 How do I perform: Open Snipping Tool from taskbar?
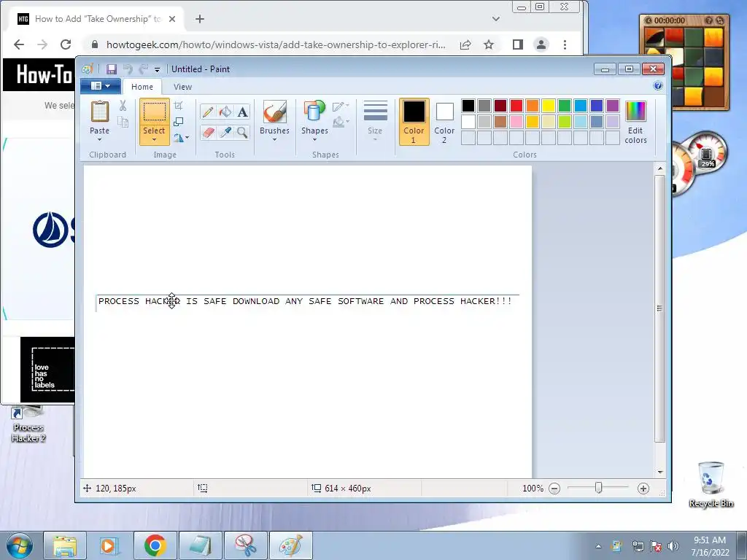coord(246,545)
